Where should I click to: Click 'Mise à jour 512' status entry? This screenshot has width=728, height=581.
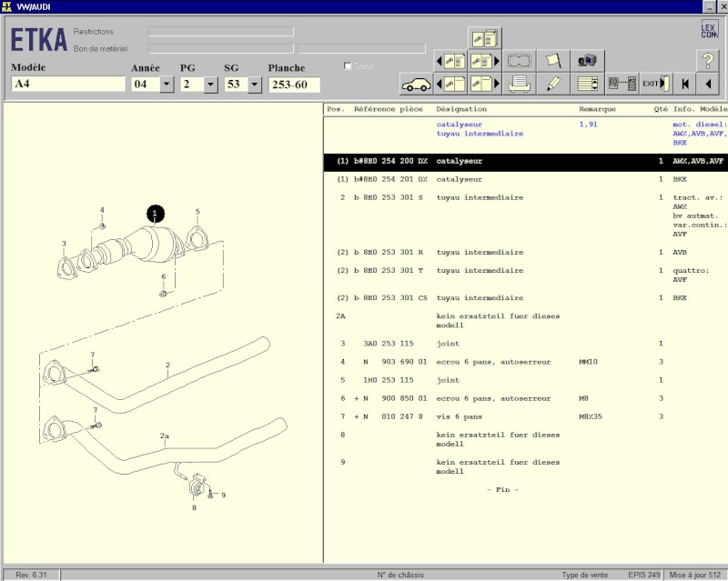click(x=695, y=575)
